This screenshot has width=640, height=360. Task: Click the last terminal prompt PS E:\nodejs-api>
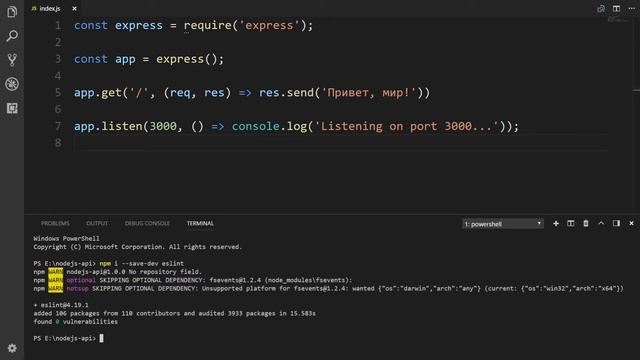[x=64, y=338]
